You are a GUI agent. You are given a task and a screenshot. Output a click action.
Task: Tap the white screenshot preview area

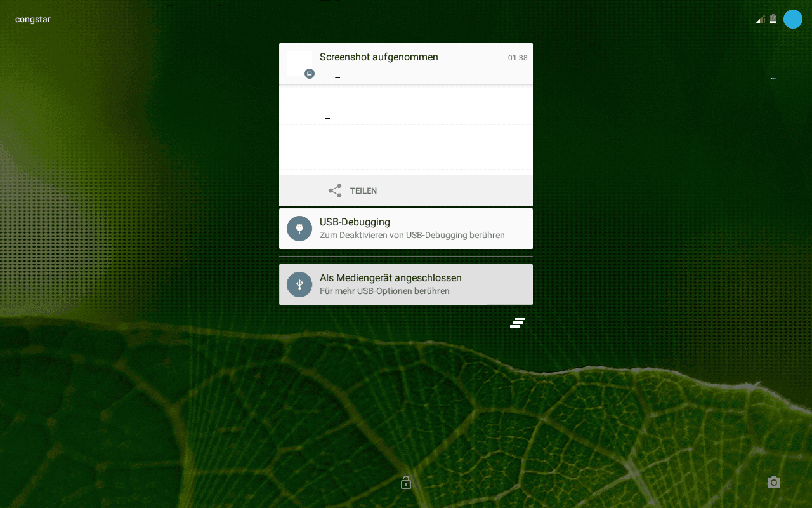coord(406,130)
